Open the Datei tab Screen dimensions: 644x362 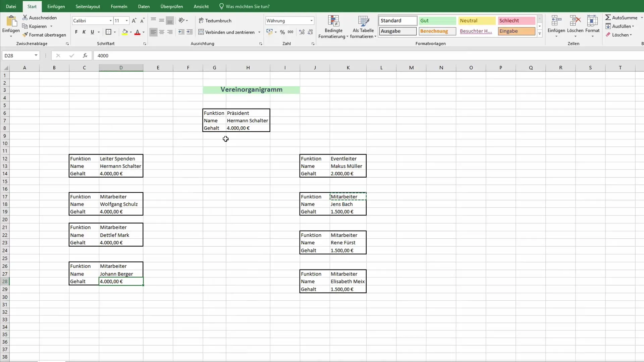(x=11, y=6)
